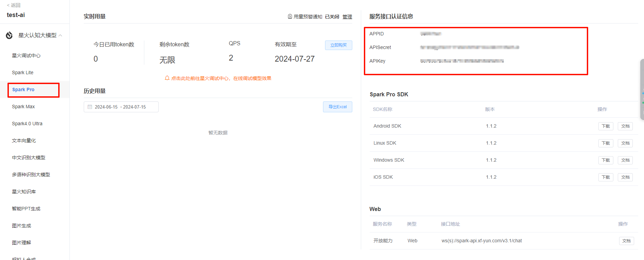The image size is (644, 260).
Task: Open 星火知识库 menu item
Action: 24,192
